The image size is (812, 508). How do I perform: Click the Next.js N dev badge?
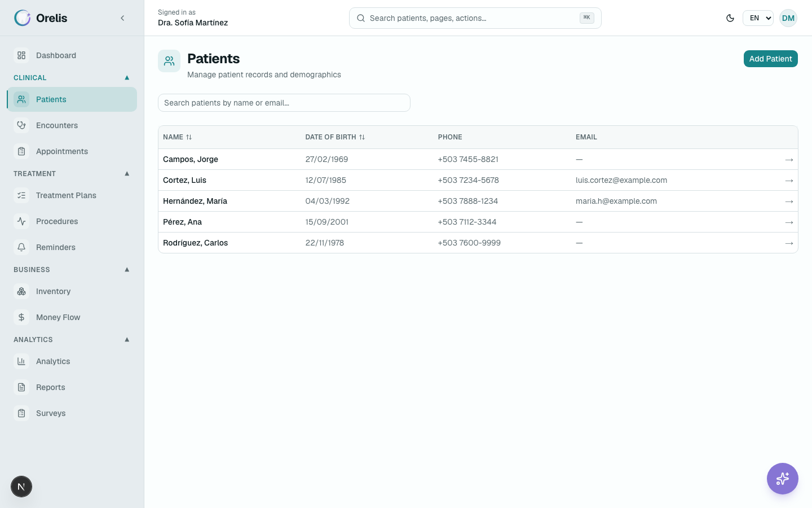pos(21,487)
